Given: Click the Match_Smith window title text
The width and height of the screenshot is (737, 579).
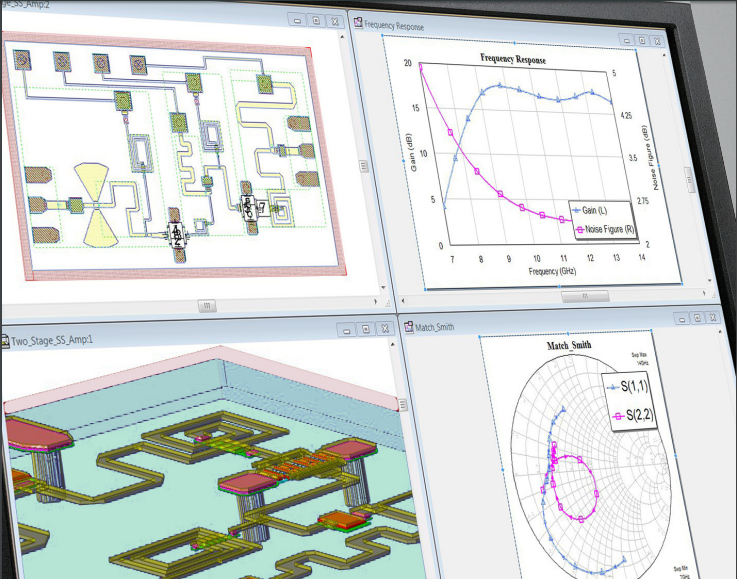Looking at the screenshot, I should pyautogui.click(x=435, y=327).
